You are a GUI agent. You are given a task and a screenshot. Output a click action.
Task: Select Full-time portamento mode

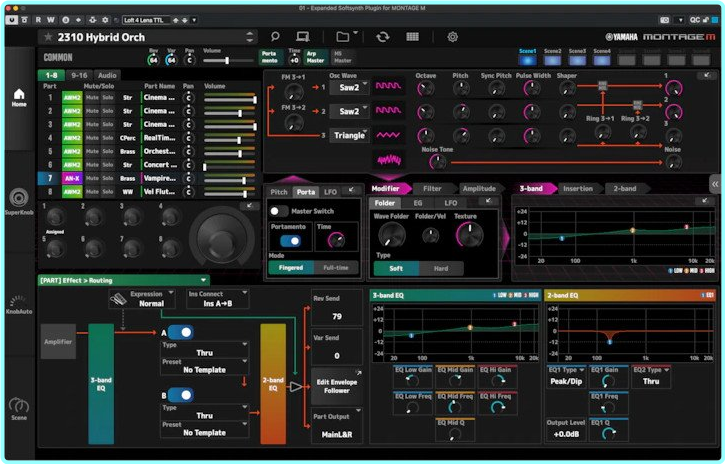click(x=336, y=268)
